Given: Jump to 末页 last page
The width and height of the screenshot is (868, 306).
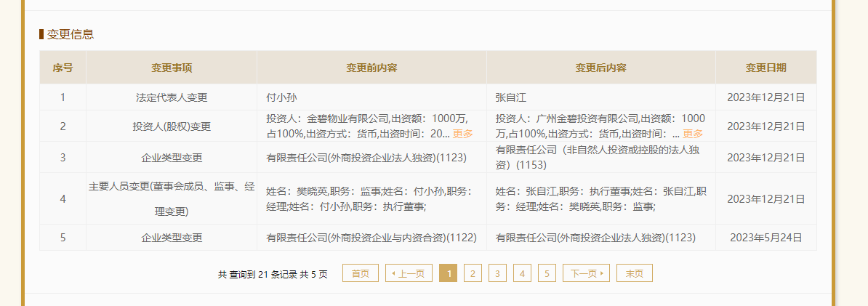Looking at the screenshot, I should click(x=634, y=273).
